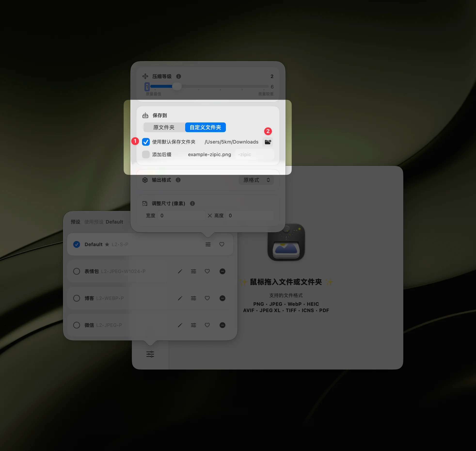Enable the 添加后缀 checkbox
Viewport: 476px width, 451px height.
tap(146, 154)
